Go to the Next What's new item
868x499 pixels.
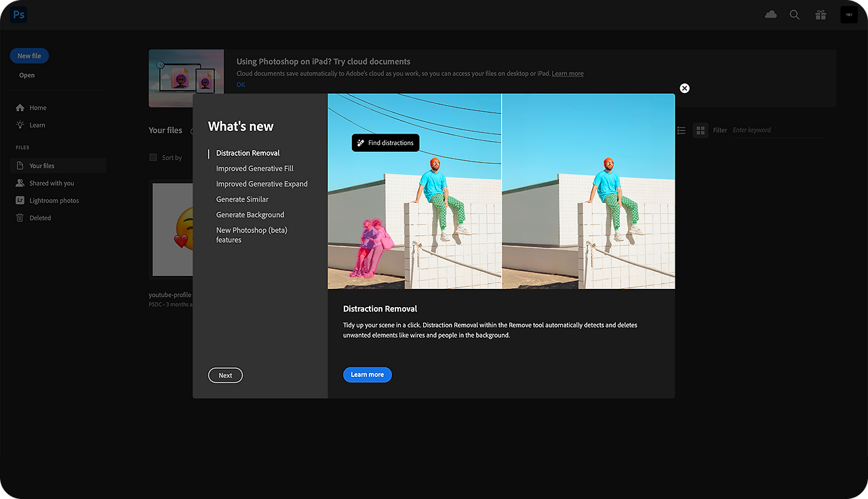tap(225, 376)
